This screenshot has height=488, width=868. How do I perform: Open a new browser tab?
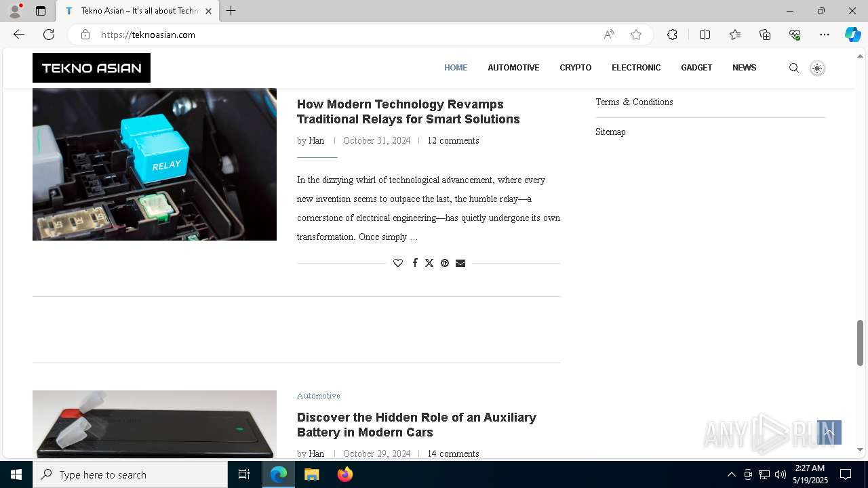231,11
